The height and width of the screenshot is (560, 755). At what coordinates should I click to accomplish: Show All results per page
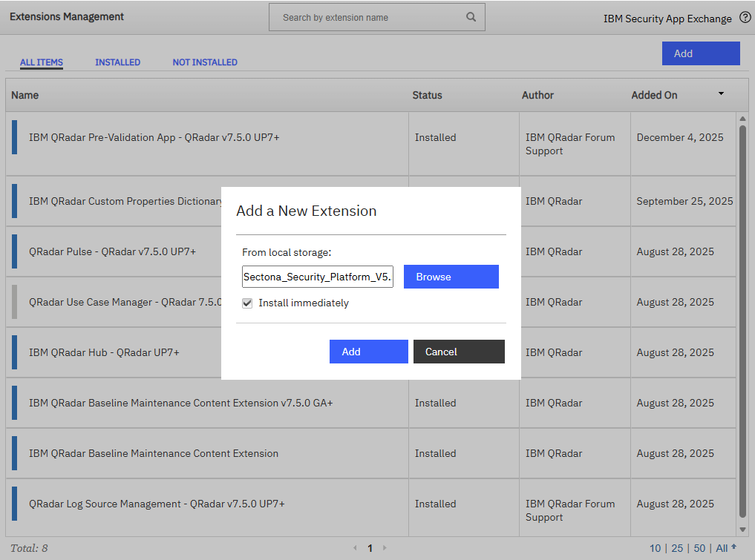[x=722, y=547]
